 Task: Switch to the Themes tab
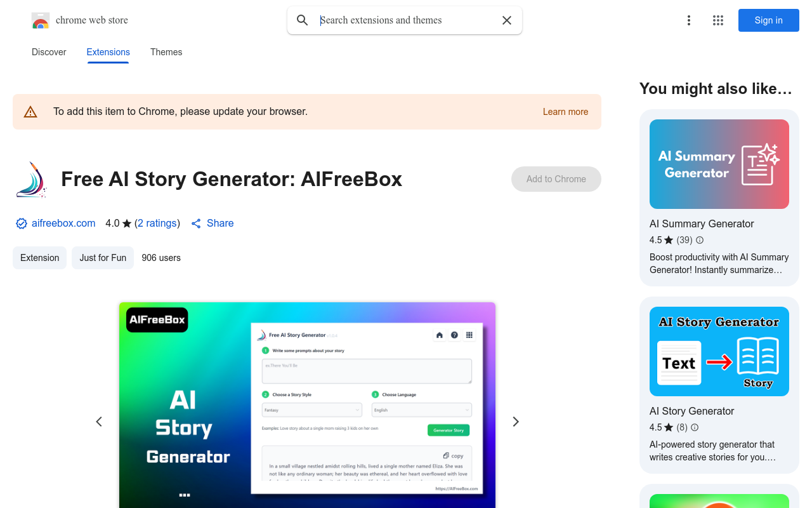166,52
